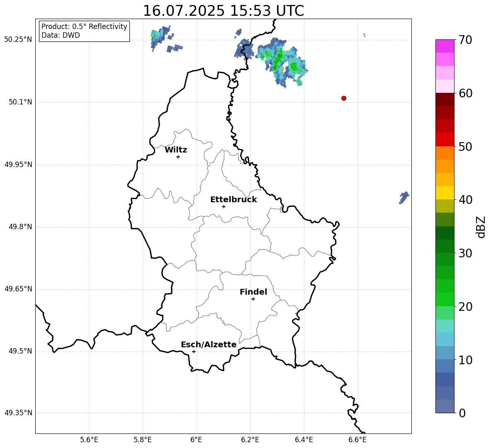Viewport: 491px width, 448px height.
Task: Click the red dot marker on the map
Action: [343, 98]
